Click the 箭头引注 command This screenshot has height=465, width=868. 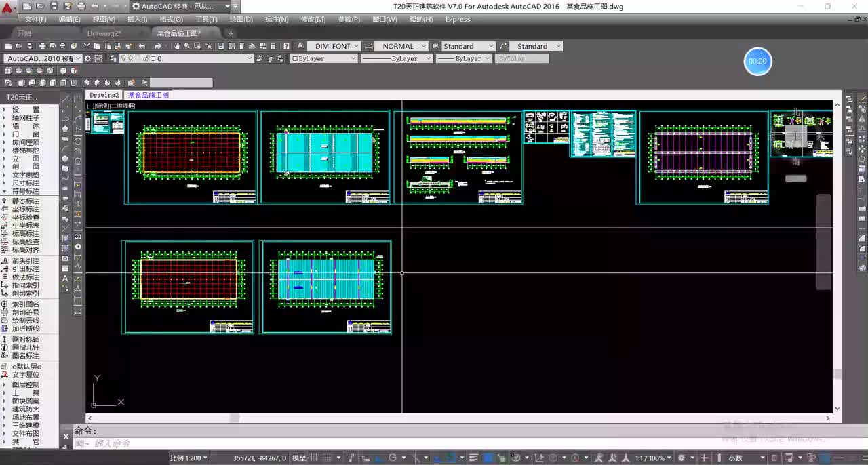tap(26, 261)
